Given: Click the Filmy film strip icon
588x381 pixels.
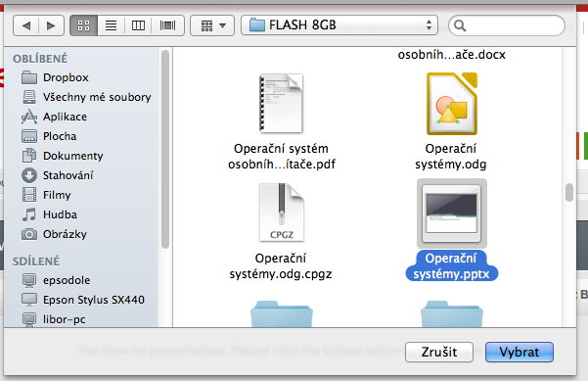Looking at the screenshot, I should pyautogui.click(x=29, y=195).
